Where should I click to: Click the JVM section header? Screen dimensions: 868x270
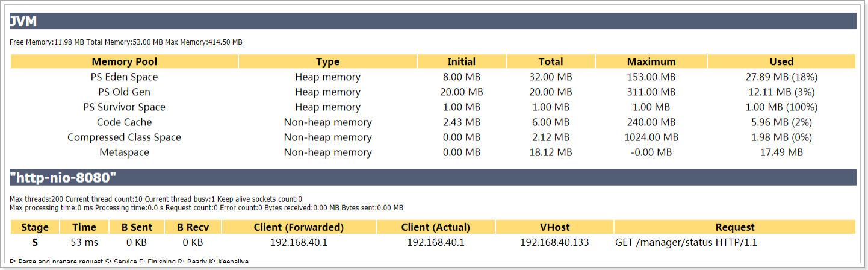coord(23,22)
